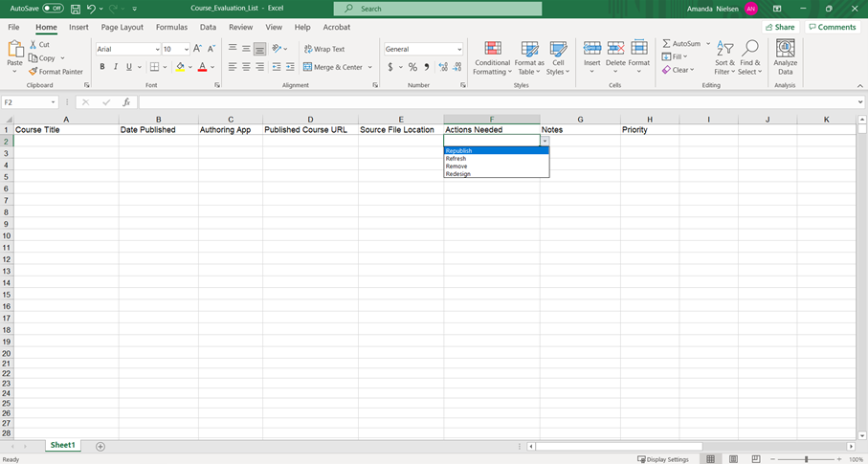Add a new sheet with plus icon
The width and height of the screenshot is (868, 464).
(x=100, y=446)
